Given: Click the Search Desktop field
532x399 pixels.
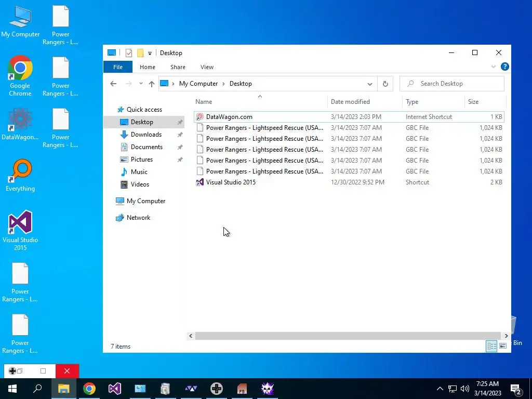Looking at the screenshot, I should coord(451,84).
